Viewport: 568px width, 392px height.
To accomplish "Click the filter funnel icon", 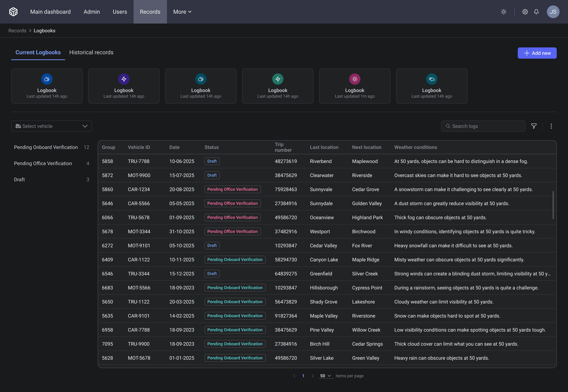I will [x=534, y=126].
